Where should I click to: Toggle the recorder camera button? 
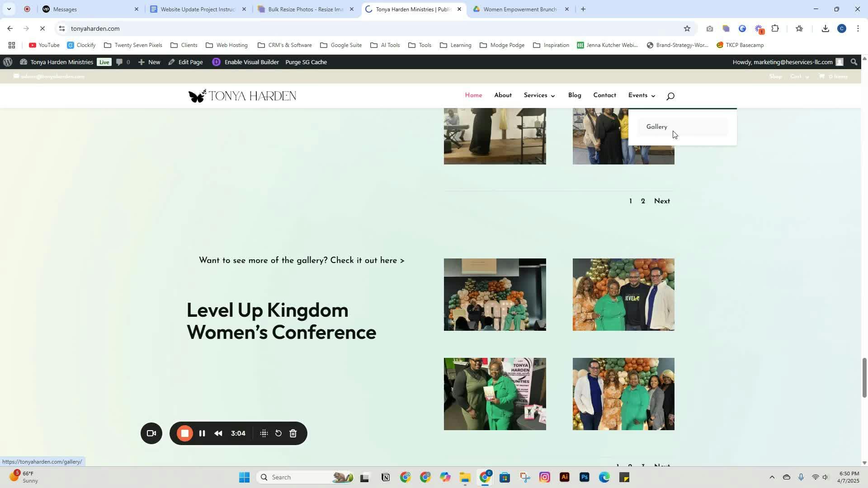(151, 433)
